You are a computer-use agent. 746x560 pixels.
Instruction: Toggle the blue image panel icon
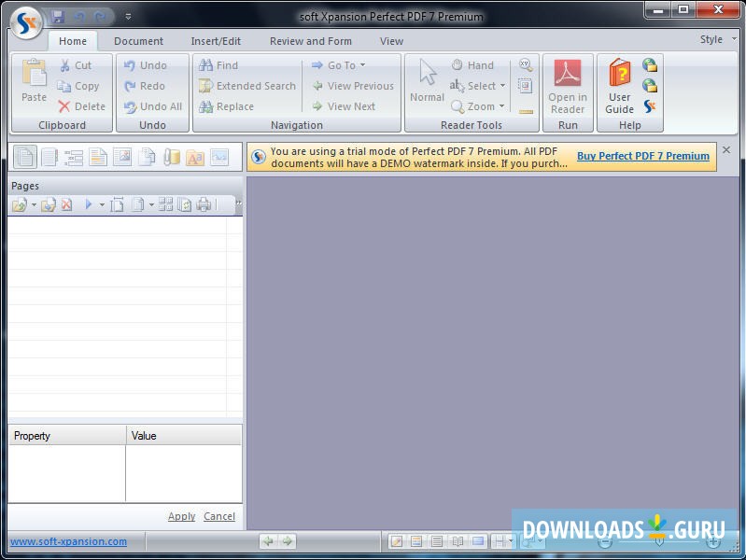219,157
